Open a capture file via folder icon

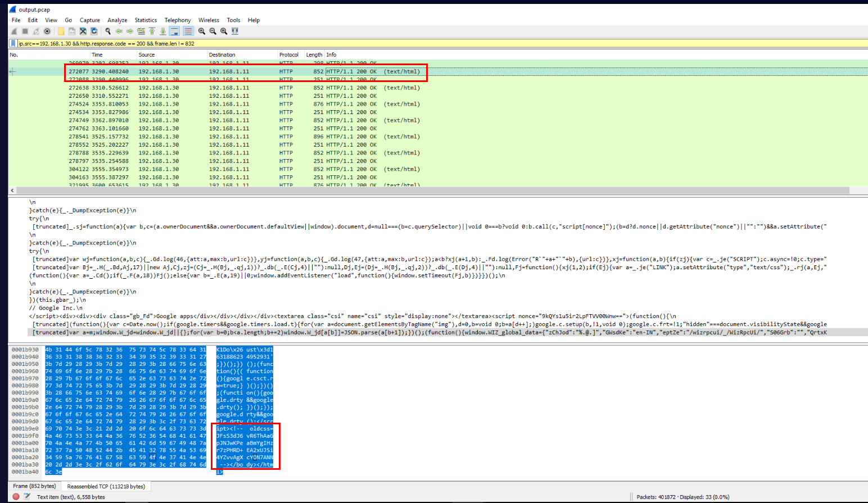pyautogui.click(x=61, y=31)
